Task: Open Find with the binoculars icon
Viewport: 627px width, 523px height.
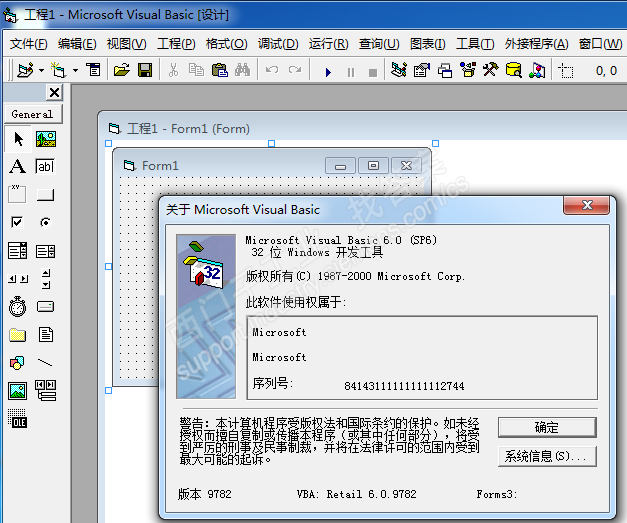Action: click(242, 70)
